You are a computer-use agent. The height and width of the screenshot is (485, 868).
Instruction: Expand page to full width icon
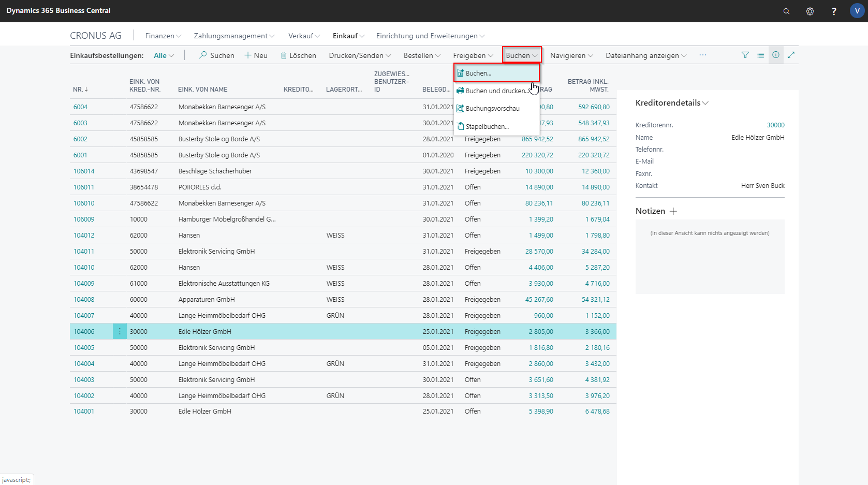coord(791,55)
